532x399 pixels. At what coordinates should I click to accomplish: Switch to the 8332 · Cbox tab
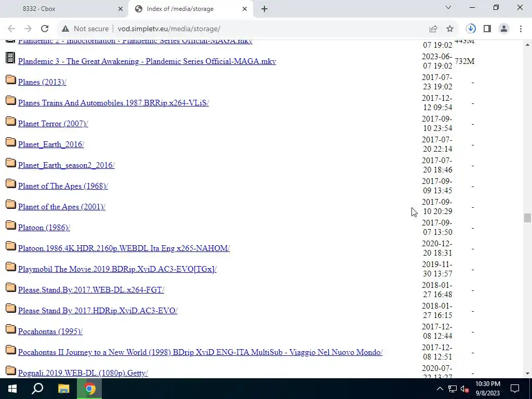(x=64, y=9)
